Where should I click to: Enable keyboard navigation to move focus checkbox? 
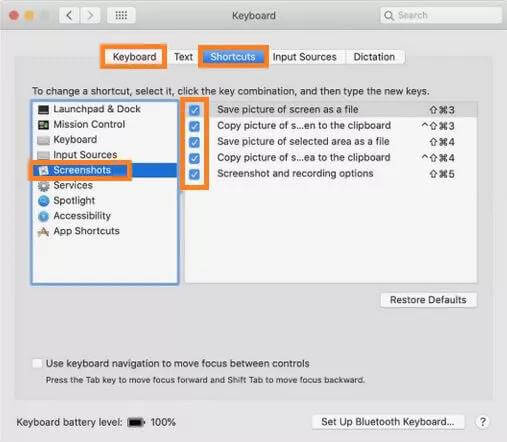37,363
